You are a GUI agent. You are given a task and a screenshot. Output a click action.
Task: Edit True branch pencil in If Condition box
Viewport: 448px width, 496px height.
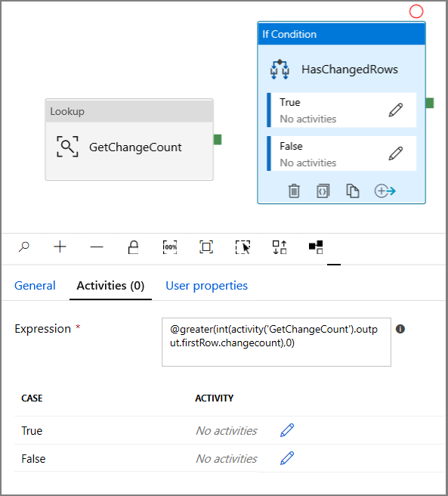click(x=396, y=110)
